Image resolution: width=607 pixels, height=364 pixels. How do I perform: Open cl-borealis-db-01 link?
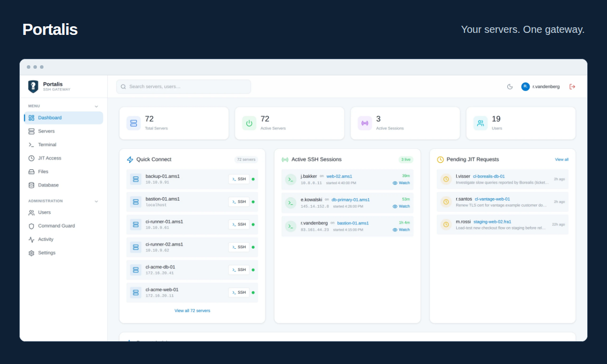(489, 176)
